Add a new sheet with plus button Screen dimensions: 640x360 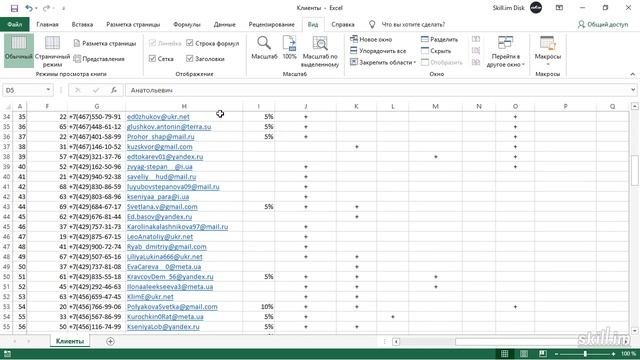(110, 341)
